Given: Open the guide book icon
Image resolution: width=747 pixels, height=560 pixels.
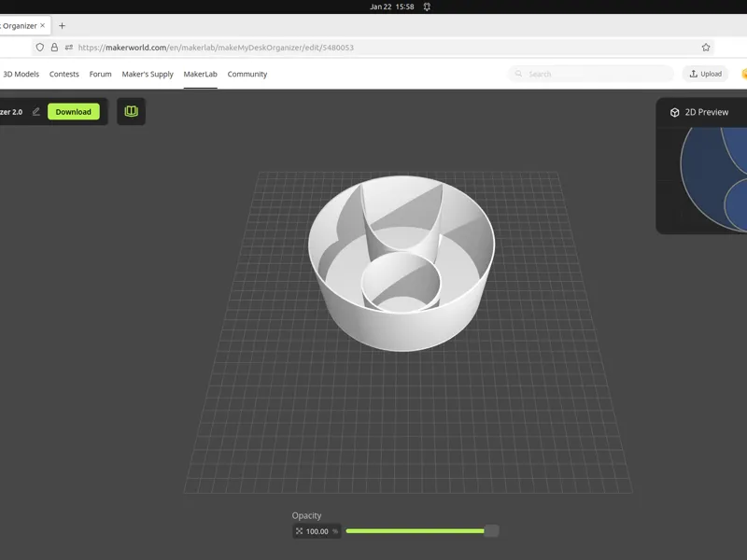Looking at the screenshot, I should pos(131,111).
